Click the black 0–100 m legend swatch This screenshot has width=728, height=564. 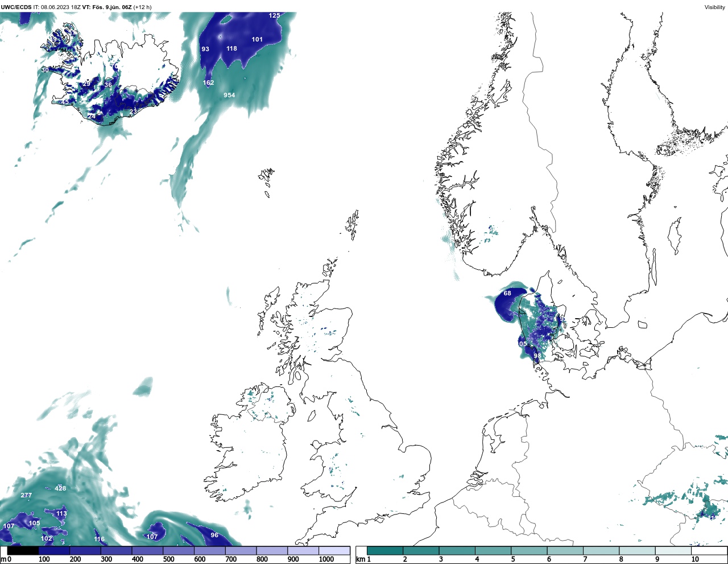[23, 551]
